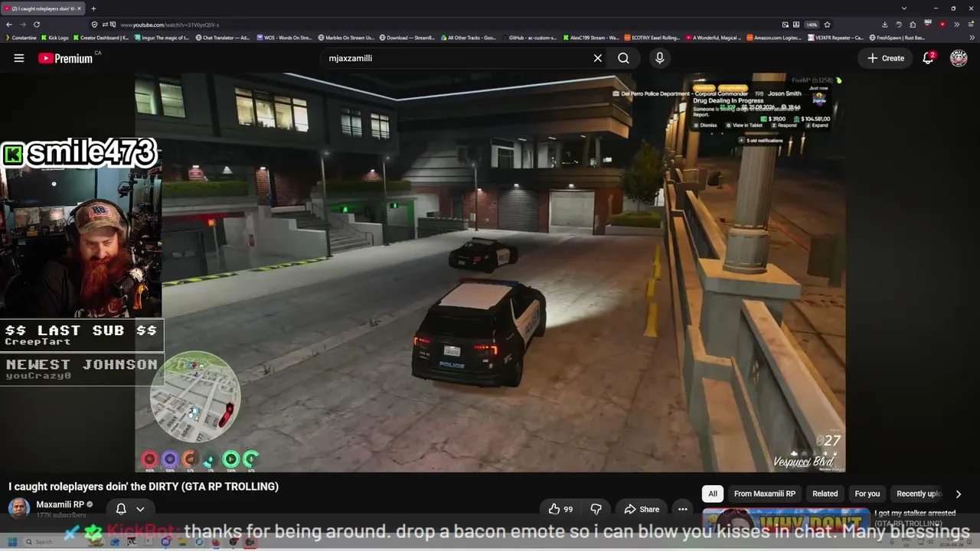Go back in browser history
Image resolution: width=980 pixels, height=551 pixels.
click(9, 24)
